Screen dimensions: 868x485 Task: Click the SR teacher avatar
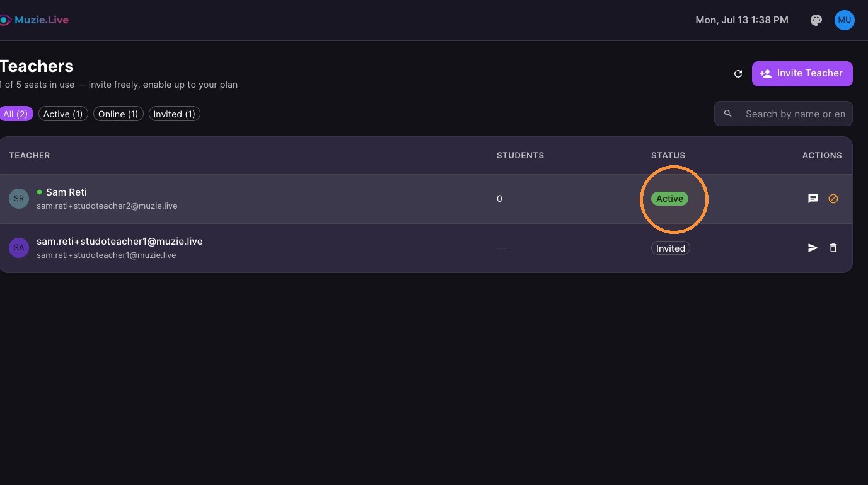pyautogui.click(x=19, y=199)
